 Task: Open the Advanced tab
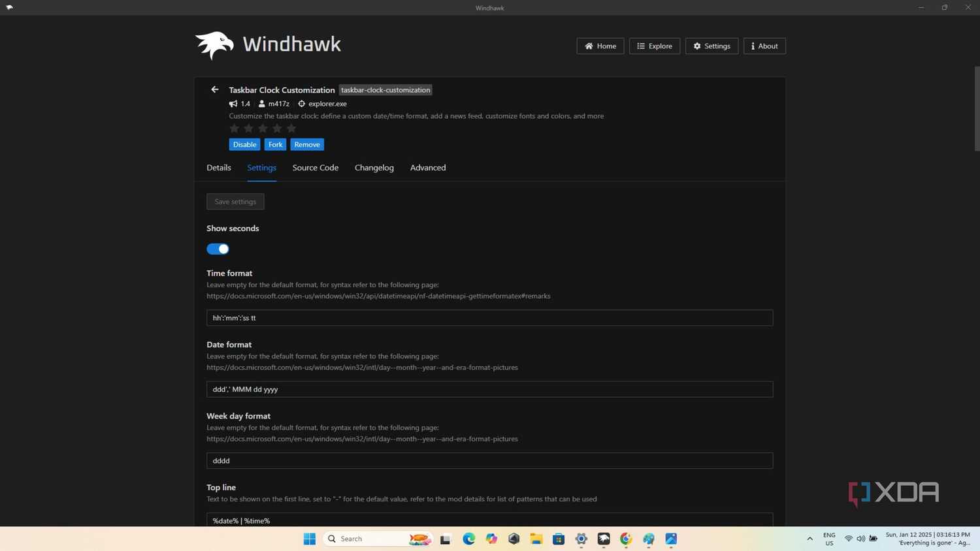pos(428,168)
